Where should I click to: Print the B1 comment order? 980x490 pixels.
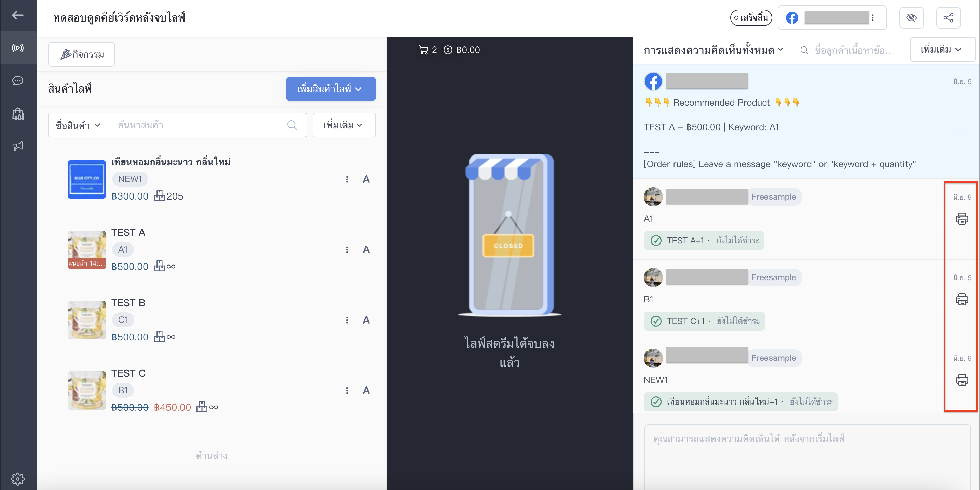pos(962,299)
